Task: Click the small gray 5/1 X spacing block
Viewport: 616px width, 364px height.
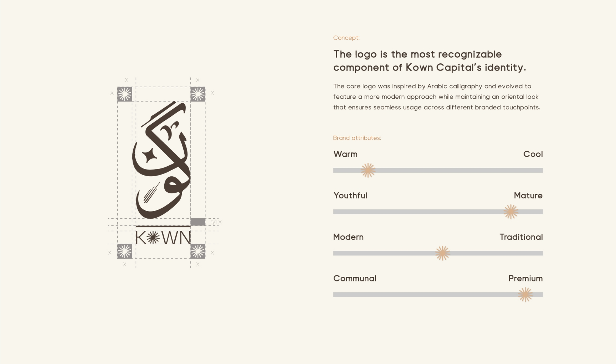Action: tap(198, 222)
